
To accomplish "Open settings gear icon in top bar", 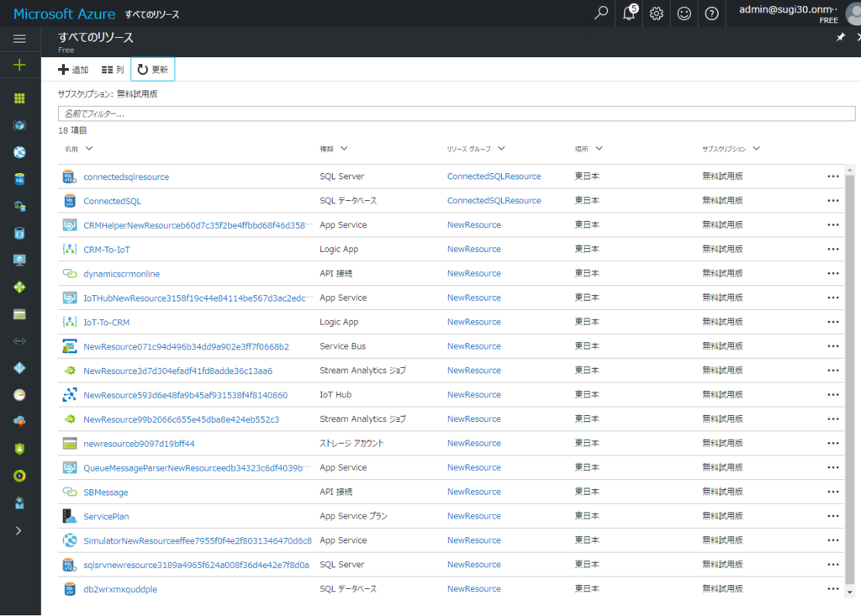I will (656, 13).
